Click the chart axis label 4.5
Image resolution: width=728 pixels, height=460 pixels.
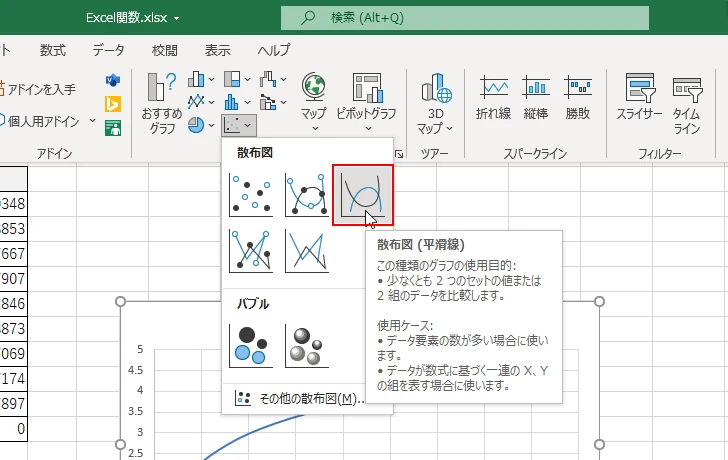coord(136,370)
